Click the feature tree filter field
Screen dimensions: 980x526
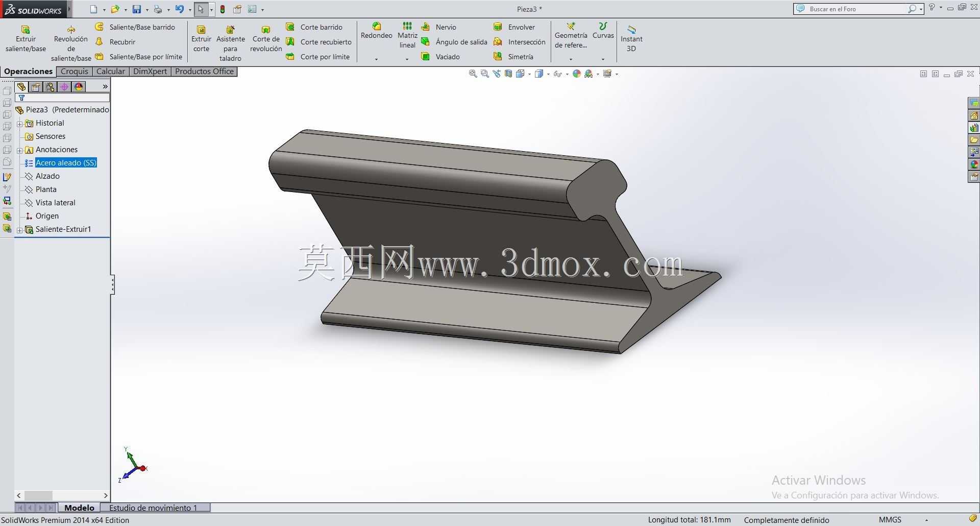pyautogui.click(x=62, y=98)
